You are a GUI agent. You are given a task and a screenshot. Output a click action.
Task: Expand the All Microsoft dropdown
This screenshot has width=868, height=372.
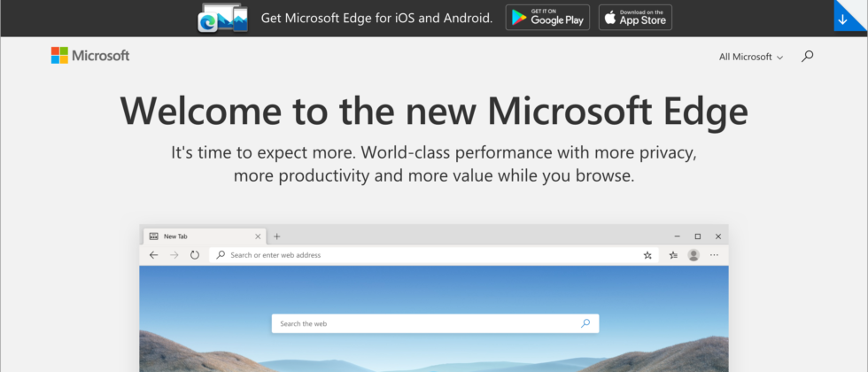[x=751, y=57]
